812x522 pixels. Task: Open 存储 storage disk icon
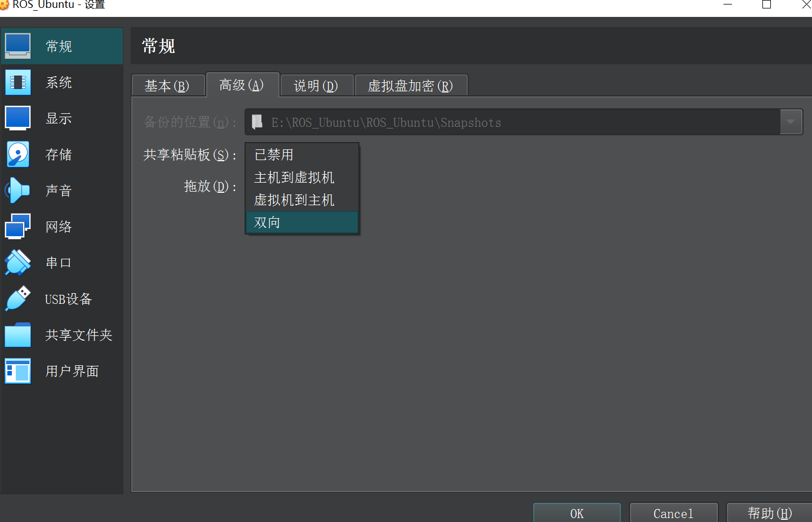pos(18,154)
